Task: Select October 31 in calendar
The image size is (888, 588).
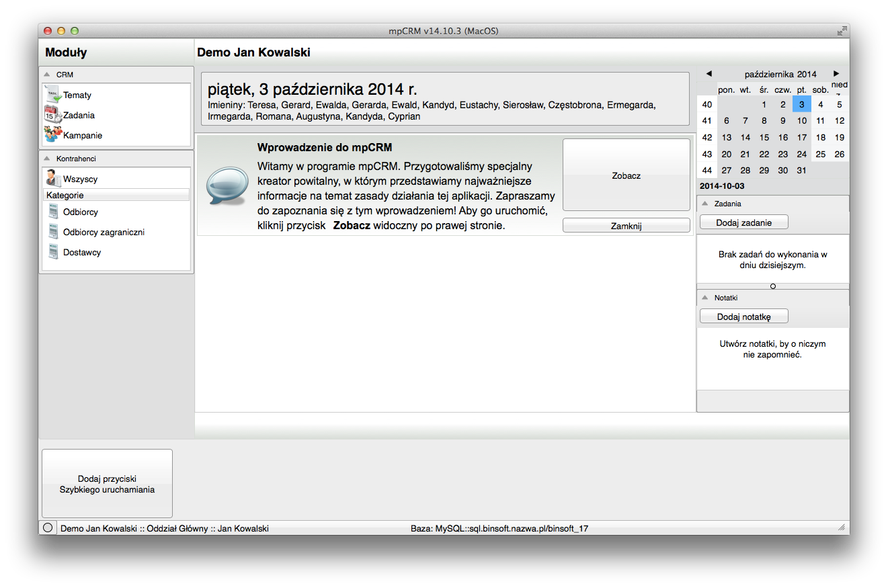Action: 801,171
